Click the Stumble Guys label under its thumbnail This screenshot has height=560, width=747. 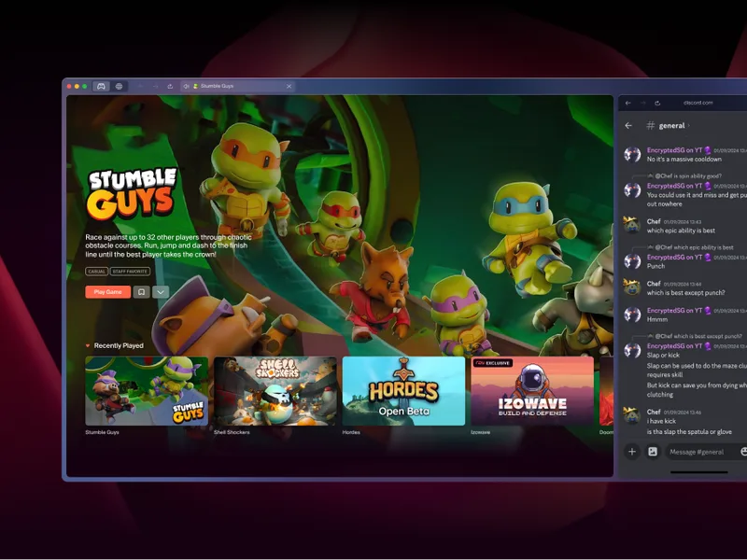click(x=102, y=432)
